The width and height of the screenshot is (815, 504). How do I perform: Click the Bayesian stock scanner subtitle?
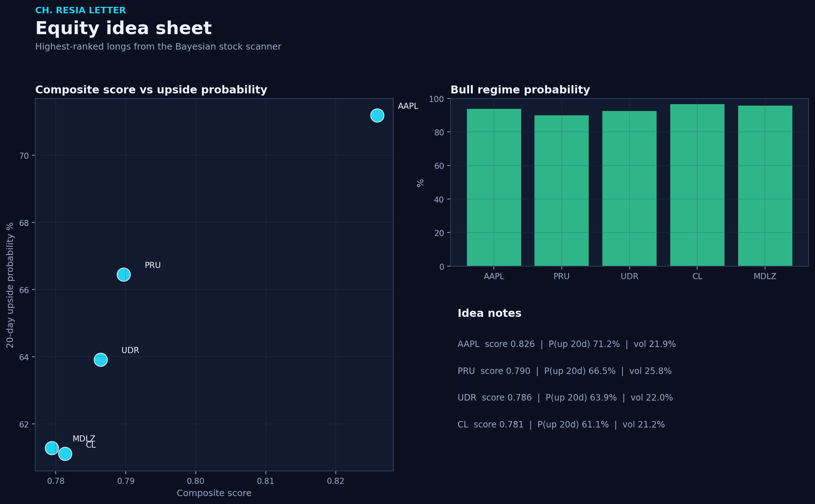point(158,47)
